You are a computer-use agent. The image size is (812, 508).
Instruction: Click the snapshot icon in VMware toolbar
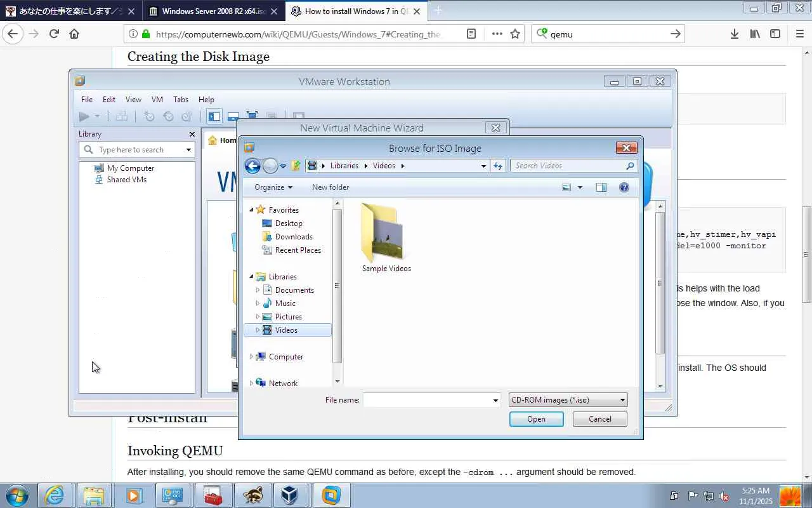[x=149, y=116]
